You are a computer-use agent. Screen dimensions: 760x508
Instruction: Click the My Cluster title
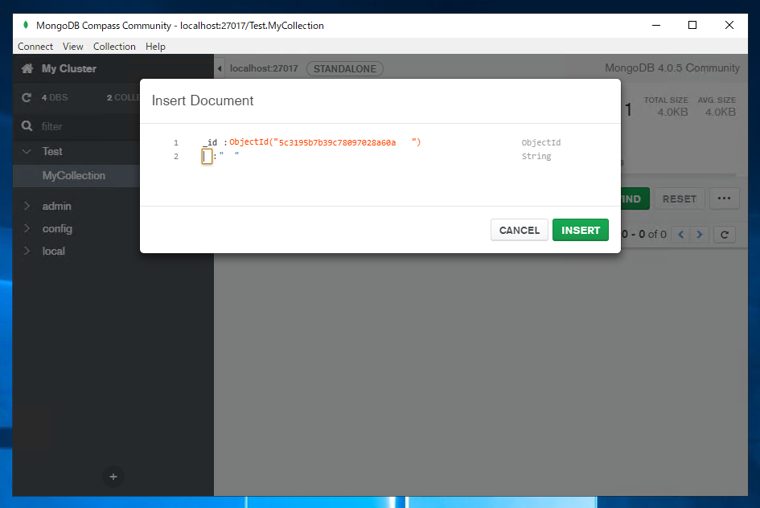tap(69, 68)
